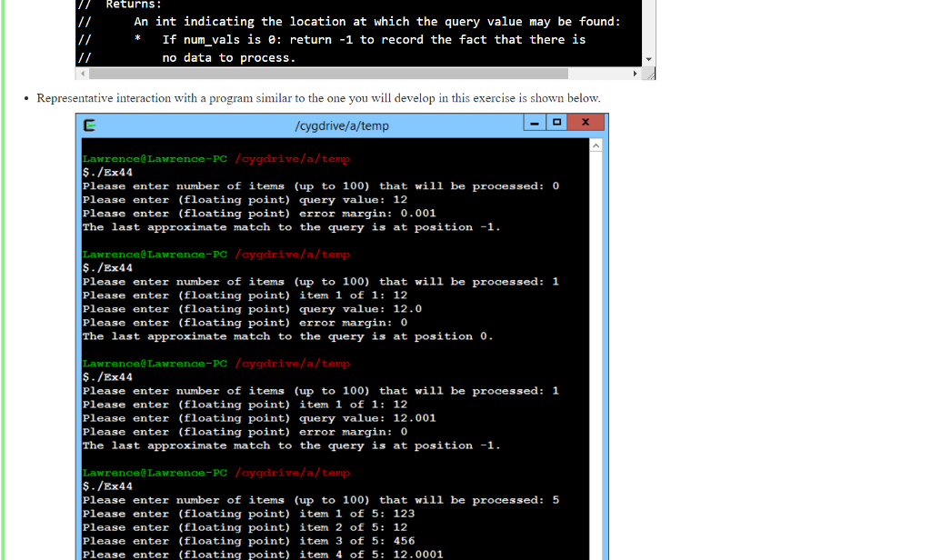Click the code box scroll-down arrow

[649, 59]
